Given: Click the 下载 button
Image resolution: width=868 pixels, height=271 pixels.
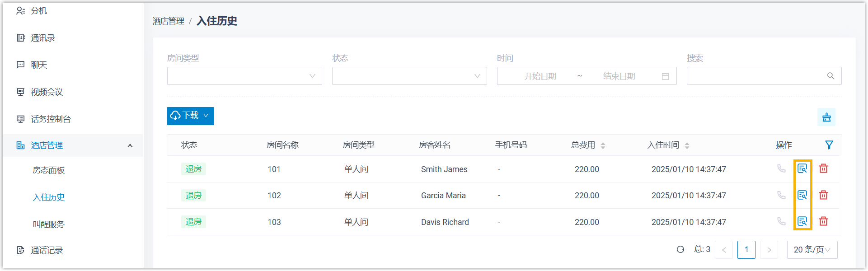Looking at the screenshot, I should [x=190, y=116].
